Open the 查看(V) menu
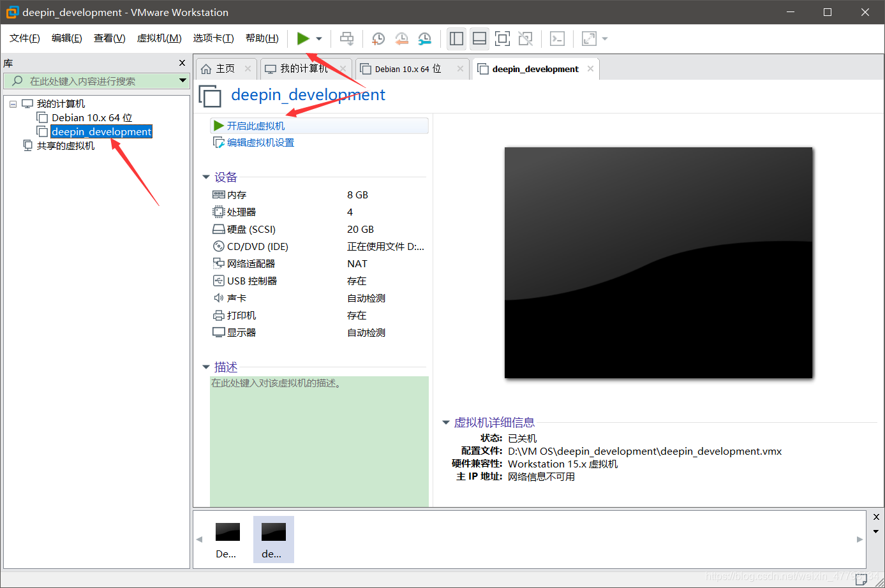Image resolution: width=885 pixels, height=588 pixels. 110,38
